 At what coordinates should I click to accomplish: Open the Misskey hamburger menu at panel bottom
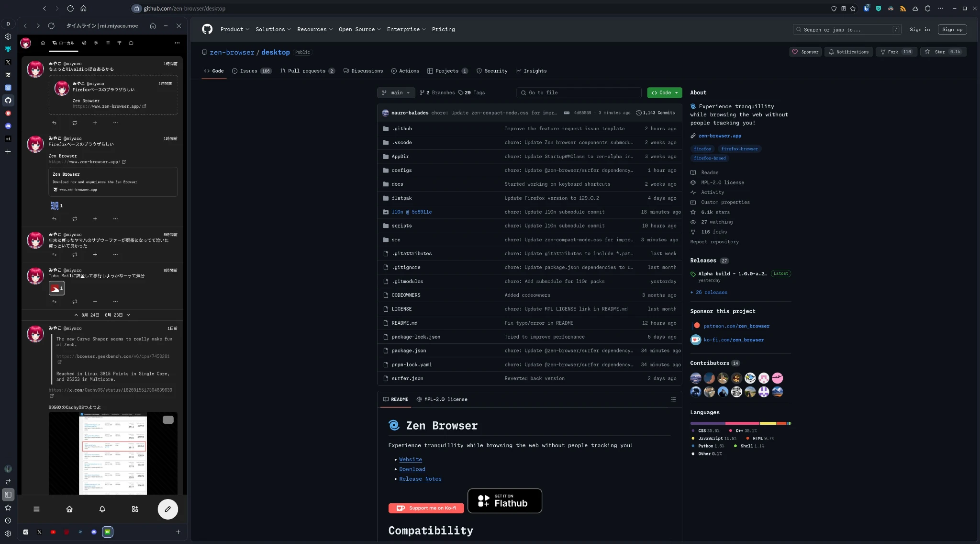click(36, 509)
